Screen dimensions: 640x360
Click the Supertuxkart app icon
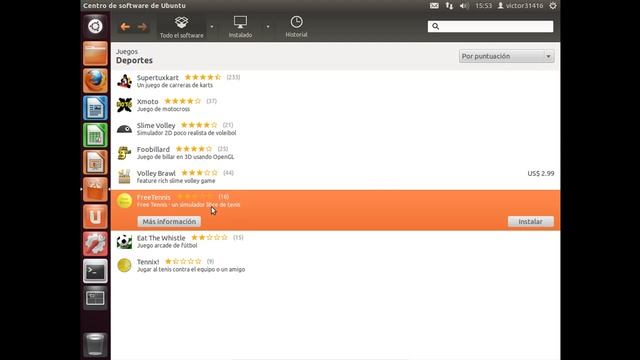pyautogui.click(x=124, y=81)
